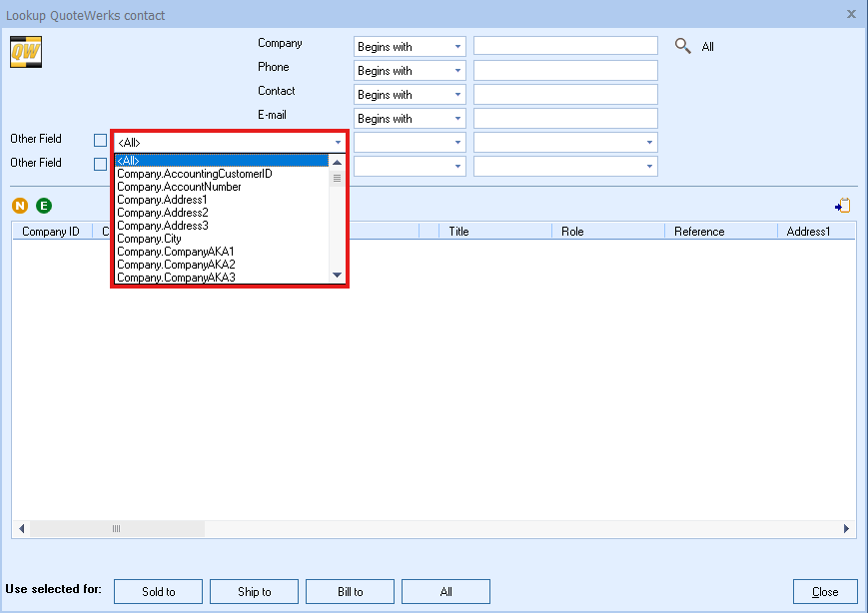868x613 pixels.
Task: Click the green E circle icon
Action: (44, 206)
